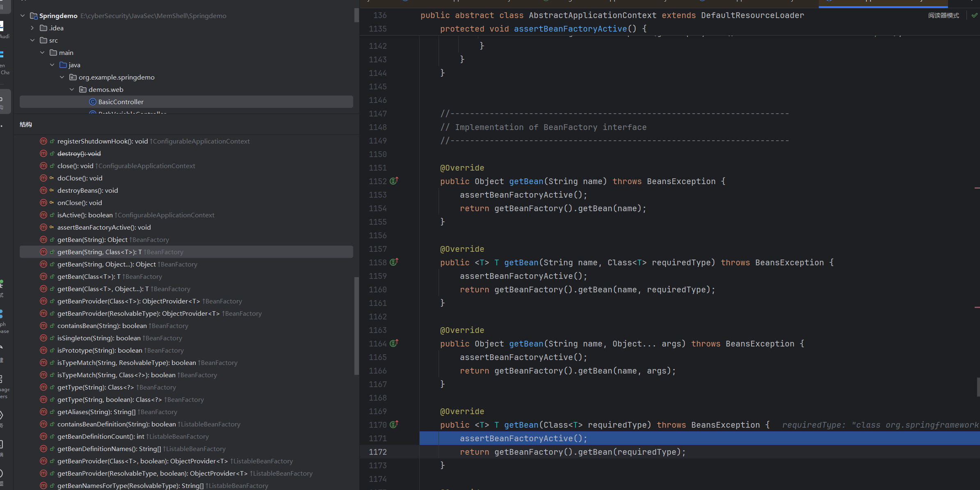
Task: Click override gutter icon on line 1158
Action: pos(394,262)
